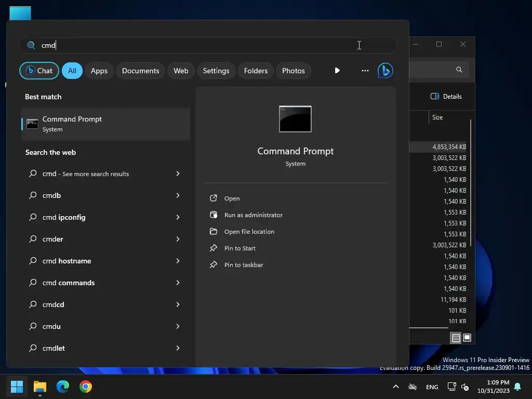Screen dimensions: 532x399
Task: Expand 'cmd - See more search results' chevron
Action: tap(178, 174)
